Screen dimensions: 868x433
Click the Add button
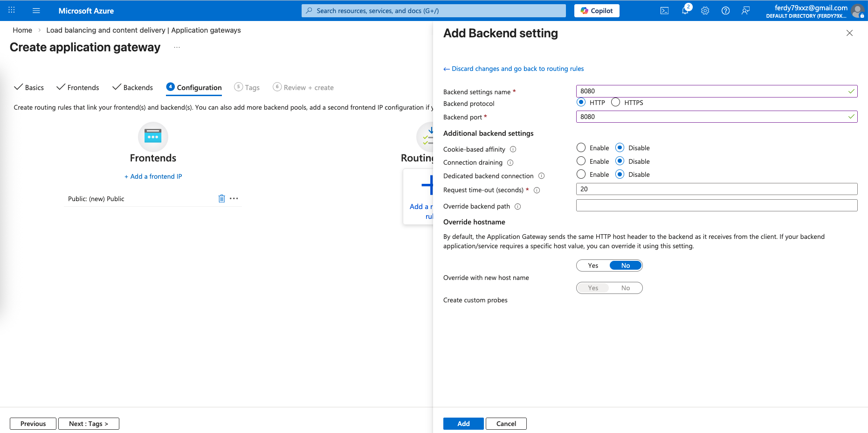[463, 424]
